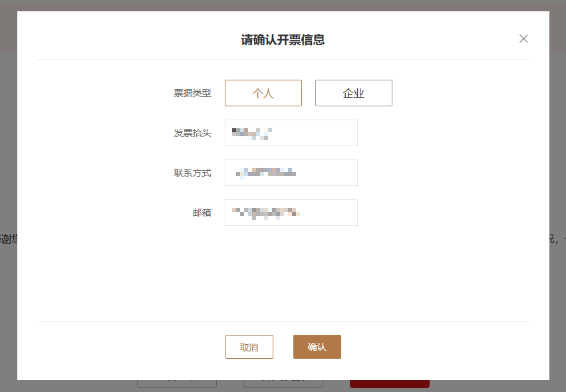The height and width of the screenshot is (392, 566).
Task: Confirm the invoicing information
Action: tap(317, 346)
